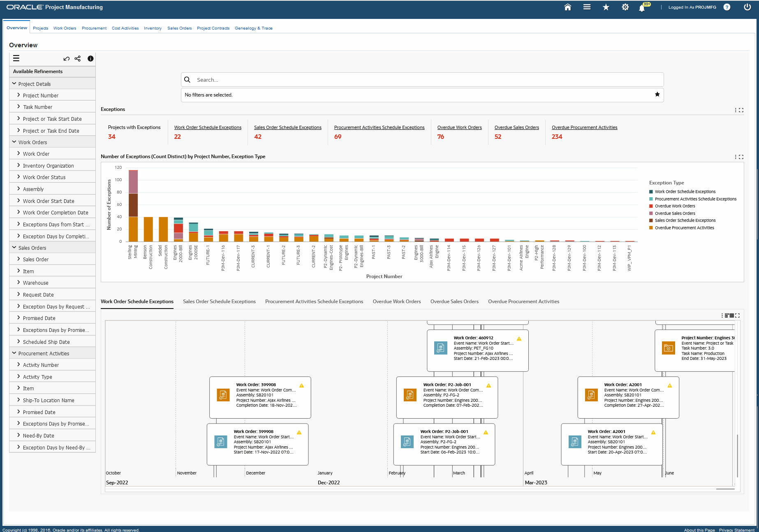The height and width of the screenshot is (532, 759).
Task: Open the Genealogy & Trace tab
Action: 254,28
